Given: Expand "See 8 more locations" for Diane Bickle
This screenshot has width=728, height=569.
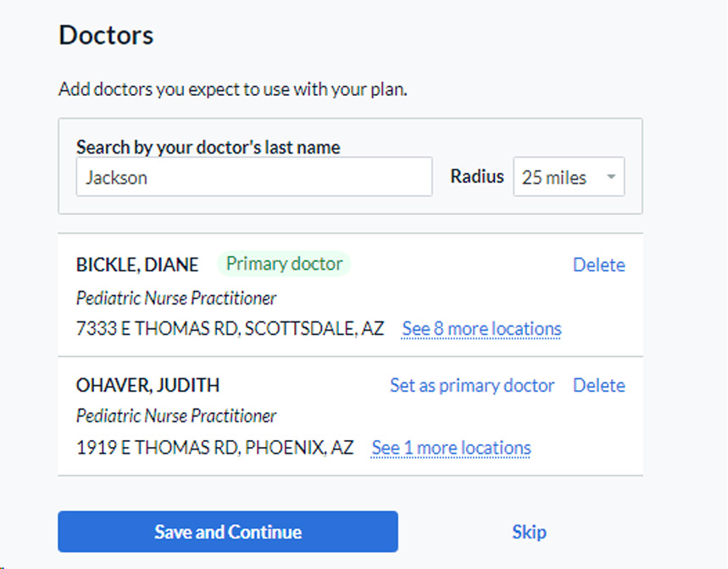Looking at the screenshot, I should click(481, 329).
